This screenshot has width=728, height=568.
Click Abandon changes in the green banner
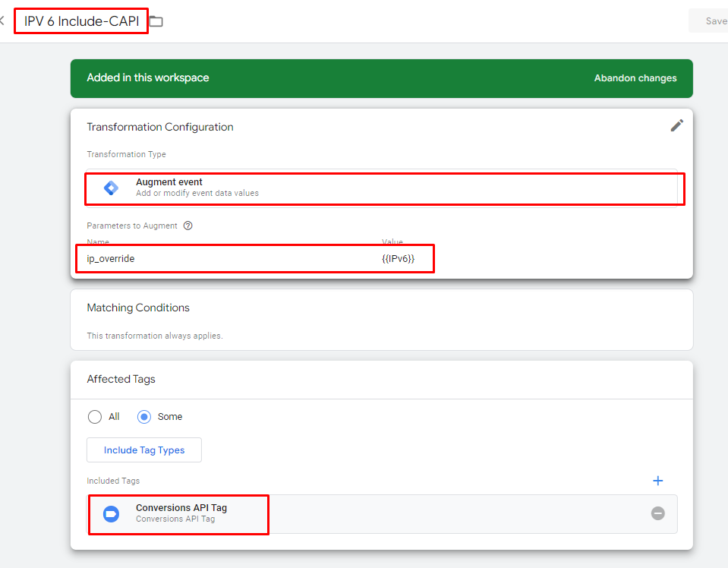[635, 77]
